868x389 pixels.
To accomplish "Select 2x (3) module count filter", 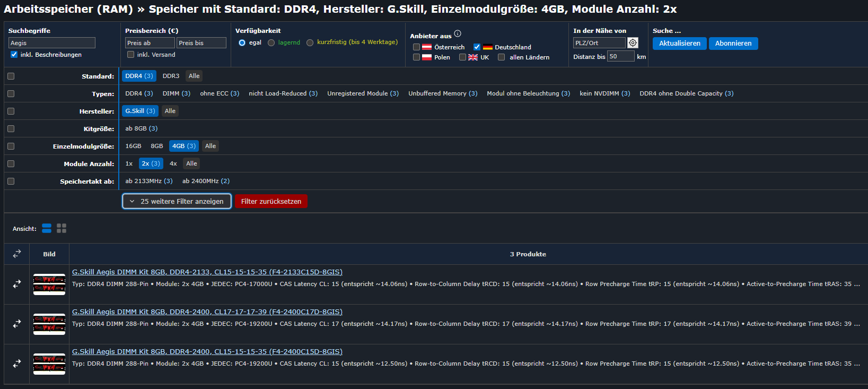I will [151, 163].
